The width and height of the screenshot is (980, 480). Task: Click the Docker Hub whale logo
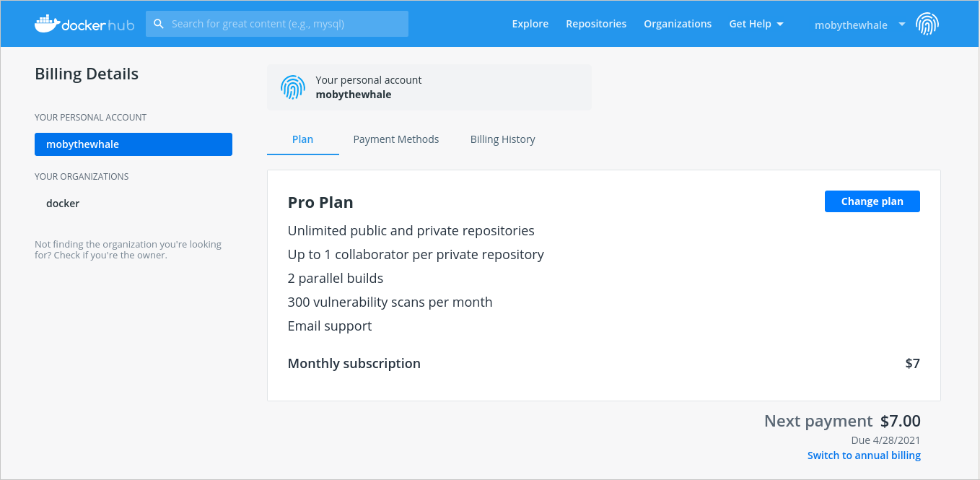47,24
